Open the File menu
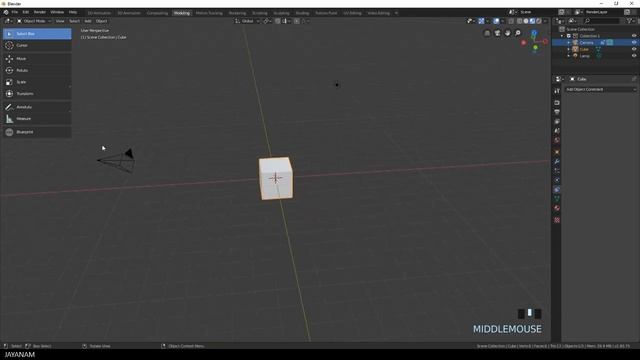Screen dimensions: 640x360 click(15, 12)
